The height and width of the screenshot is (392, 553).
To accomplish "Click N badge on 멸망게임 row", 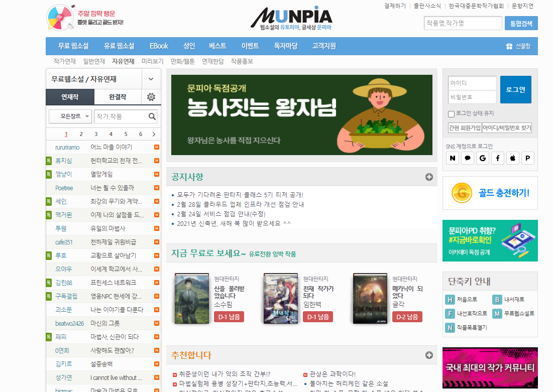I will [x=157, y=174].
